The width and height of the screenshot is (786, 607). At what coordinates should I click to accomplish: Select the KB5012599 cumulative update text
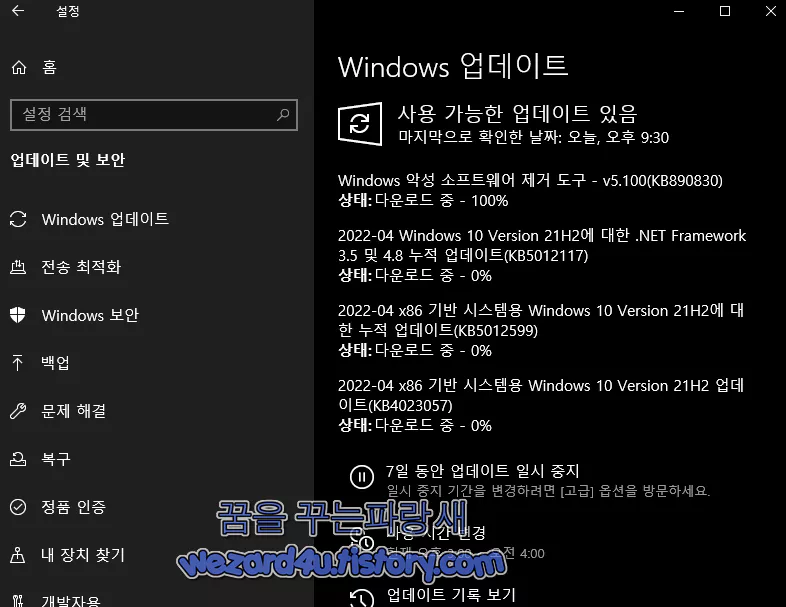(x=541, y=321)
